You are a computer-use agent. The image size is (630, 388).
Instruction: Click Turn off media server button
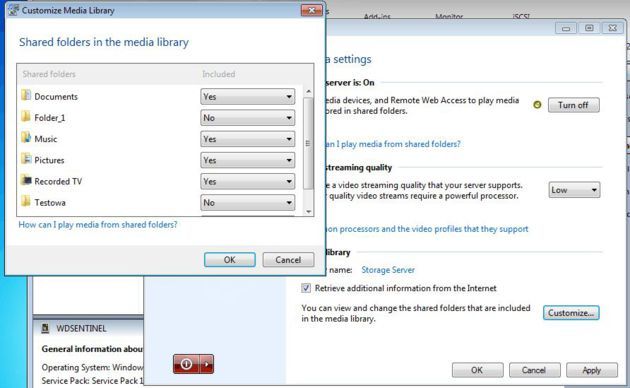click(573, 105)
